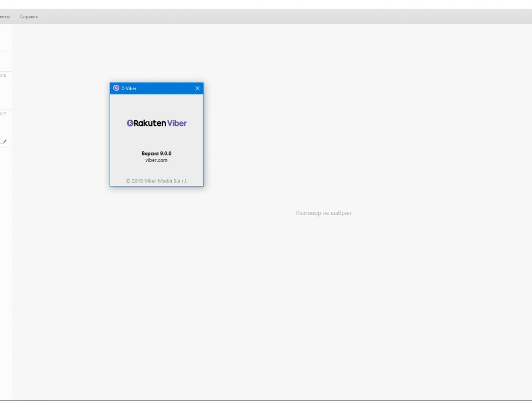Screen dimensions: 532x401
Task: Click the Разговор не выбран placeholder text
Action: click(x=324, y=213)
